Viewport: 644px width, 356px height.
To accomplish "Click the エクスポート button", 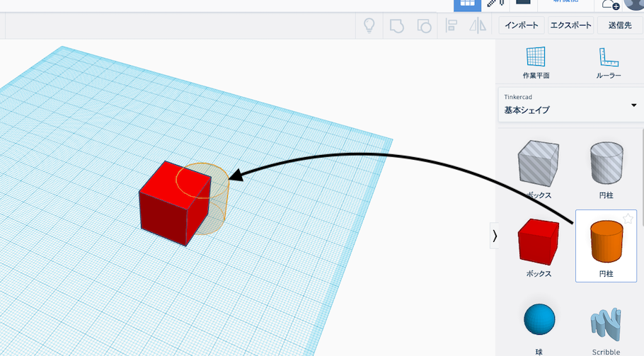I will click(570, 25).
